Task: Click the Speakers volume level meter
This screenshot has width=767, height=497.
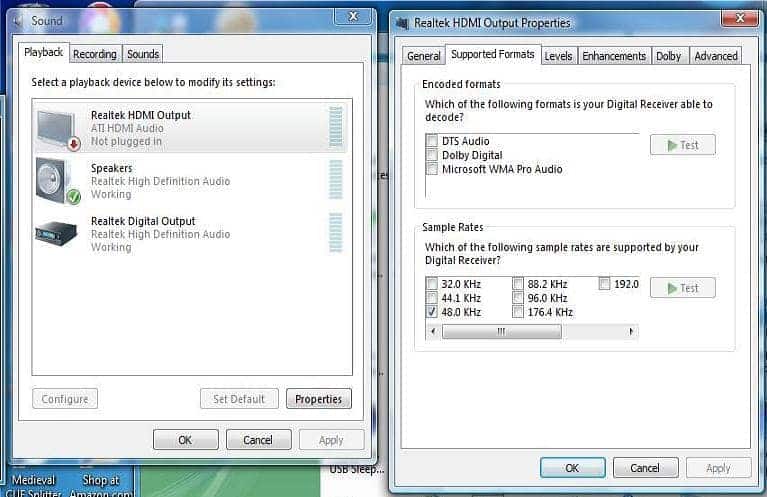Action: tap(336, 180)
